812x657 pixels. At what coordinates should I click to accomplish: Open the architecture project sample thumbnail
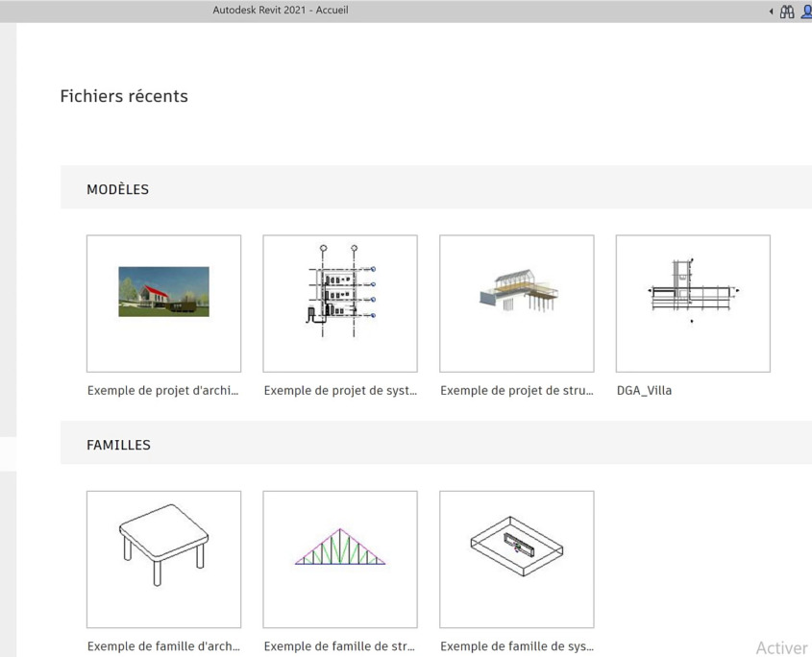(x=163, y=304)
